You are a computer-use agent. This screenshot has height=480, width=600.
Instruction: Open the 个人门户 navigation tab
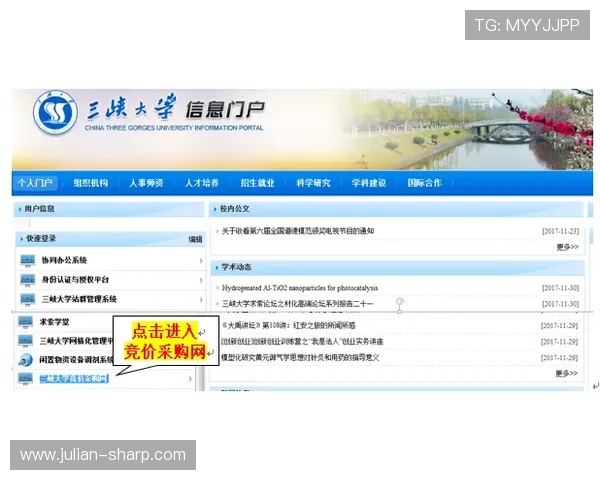coord(35,183)
